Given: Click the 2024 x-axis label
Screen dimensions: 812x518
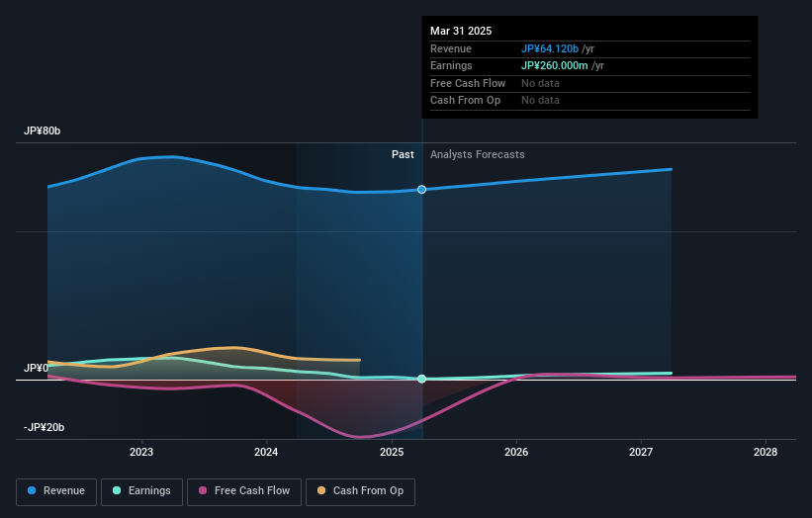Looking at the screenshot, I should tap(266, 453).
